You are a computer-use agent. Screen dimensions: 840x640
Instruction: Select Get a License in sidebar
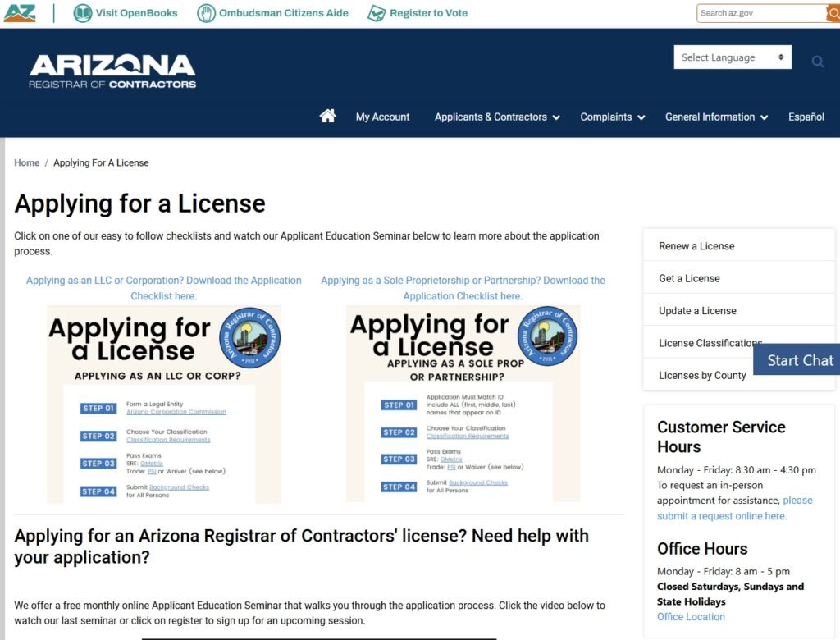click(x=739, y=278)
